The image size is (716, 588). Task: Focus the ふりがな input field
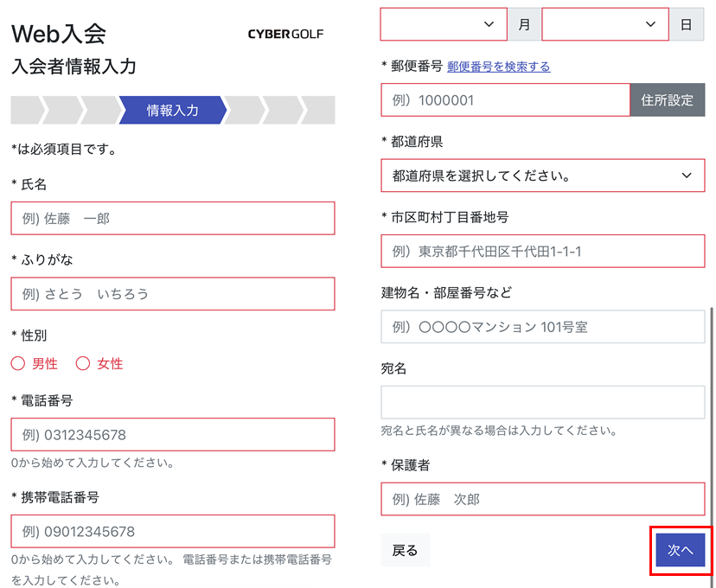173,294
